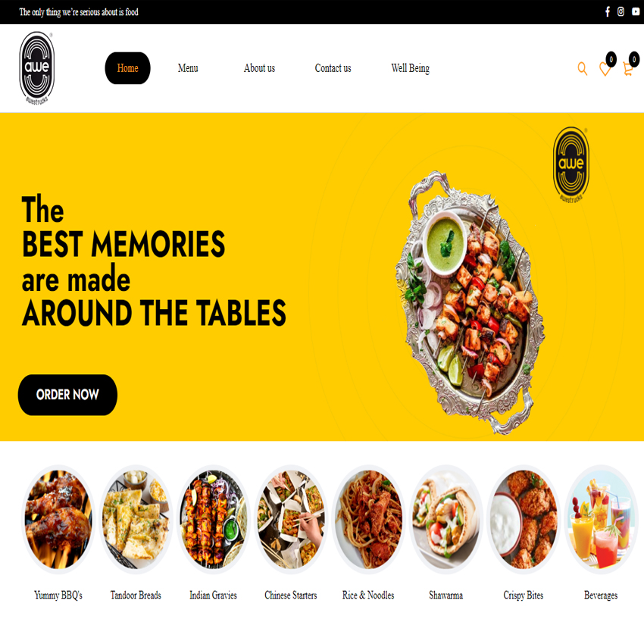This screenshot has height=644, width=644.
Task: Click the Awestrucks logo in header
Action: coord(37,67)
